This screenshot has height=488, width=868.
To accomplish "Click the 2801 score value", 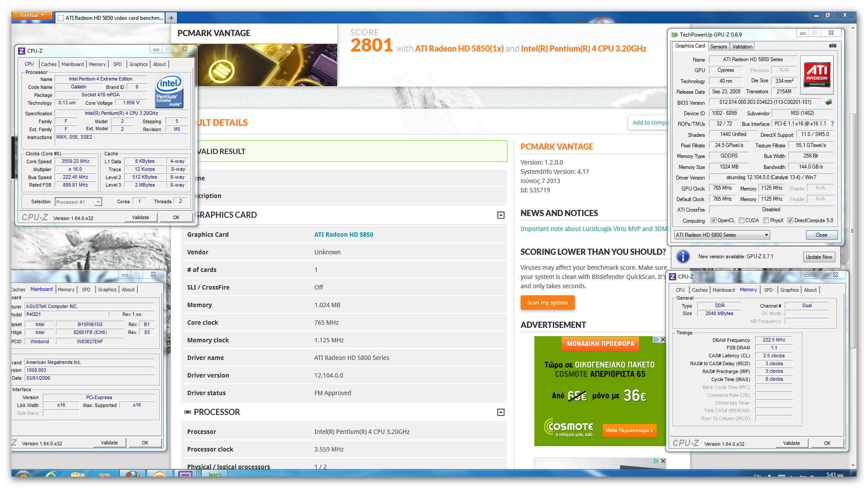I will (371, 46).
